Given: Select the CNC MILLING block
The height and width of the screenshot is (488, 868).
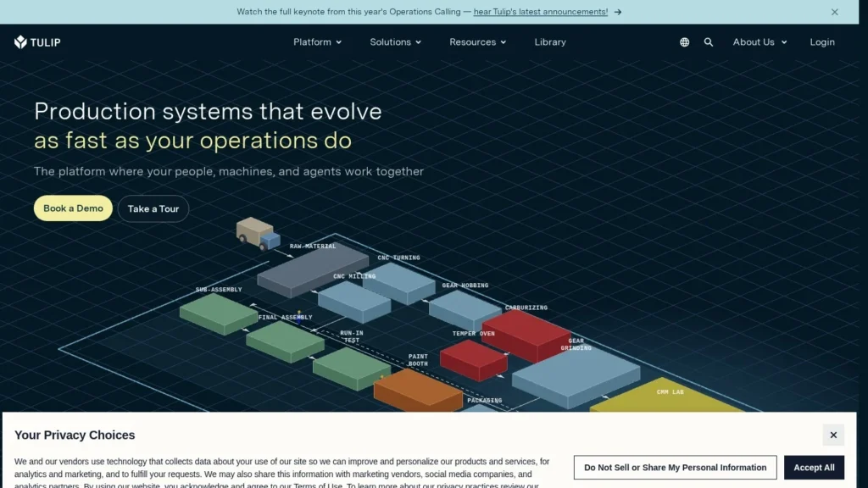Looking at the screenshot, I should (354, 302).
